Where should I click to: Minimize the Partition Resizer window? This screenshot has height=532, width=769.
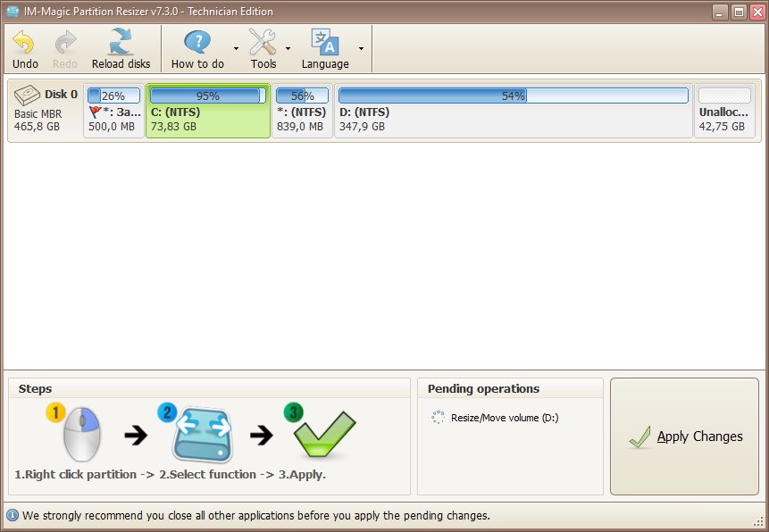tap(720, 12)
